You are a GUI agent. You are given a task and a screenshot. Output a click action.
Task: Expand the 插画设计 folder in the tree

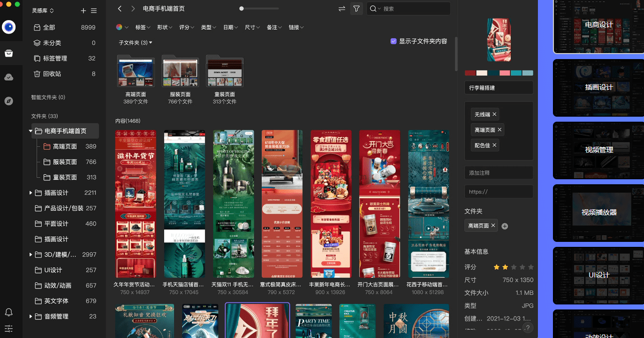pos(31,192)
